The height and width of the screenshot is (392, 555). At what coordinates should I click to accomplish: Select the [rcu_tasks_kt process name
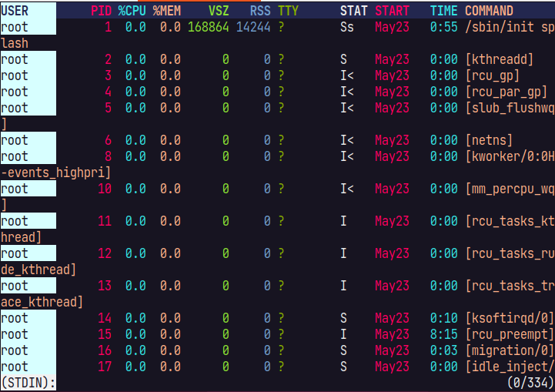coord(510,221)
